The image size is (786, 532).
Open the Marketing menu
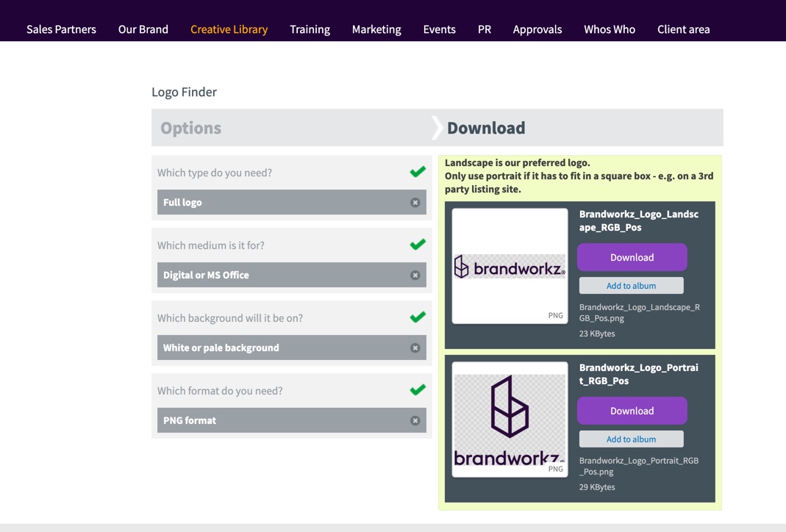coord(376,29)
